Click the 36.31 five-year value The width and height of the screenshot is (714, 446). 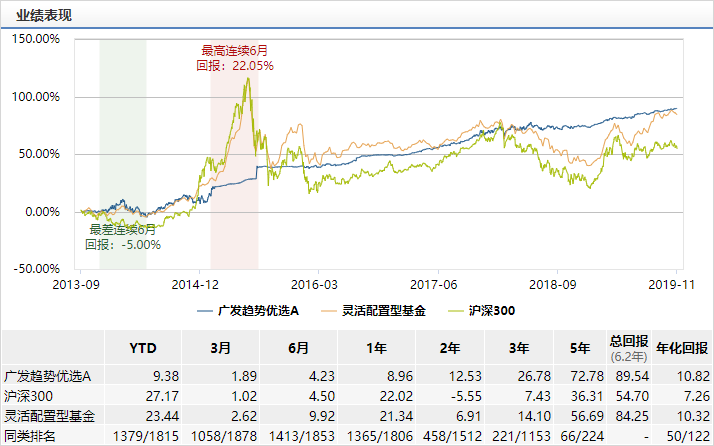(x=587, y=396)
